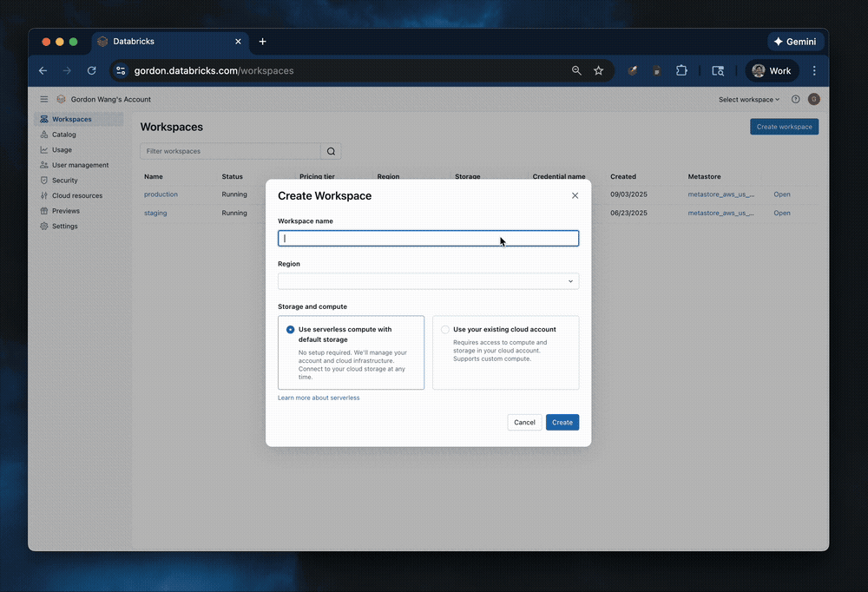Click Open link for production row

tap(782, 194)
